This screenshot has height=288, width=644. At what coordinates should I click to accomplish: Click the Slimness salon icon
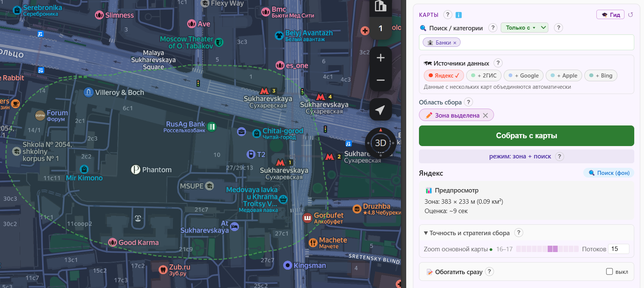pos(99,15)
